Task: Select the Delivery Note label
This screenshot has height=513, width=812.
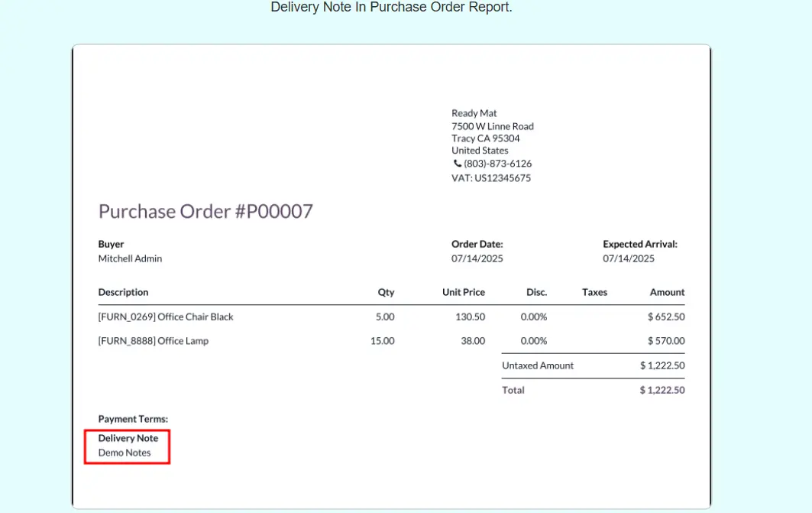Action: coord(128,438)
